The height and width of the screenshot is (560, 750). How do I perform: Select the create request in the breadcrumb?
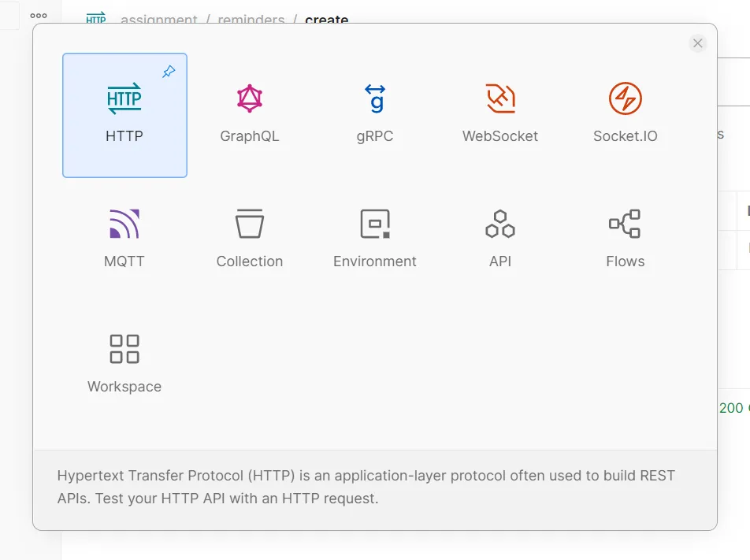[326, 20]
